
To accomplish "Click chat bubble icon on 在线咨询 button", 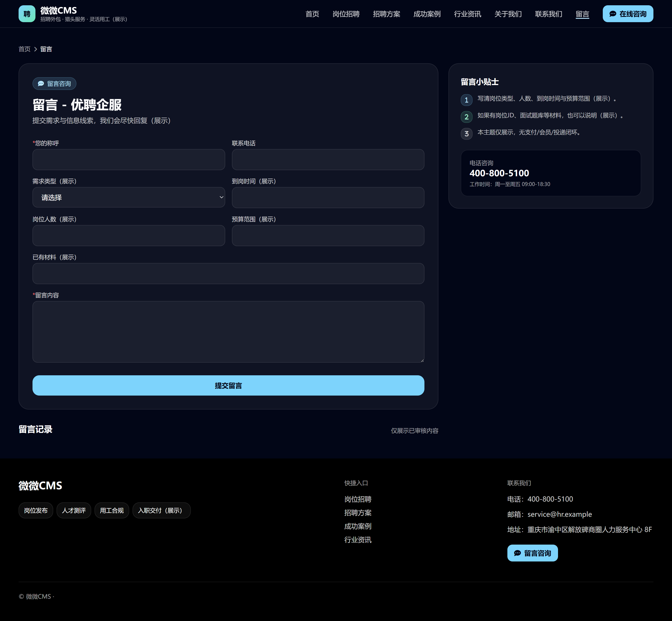I will click(x=612, y=14).
